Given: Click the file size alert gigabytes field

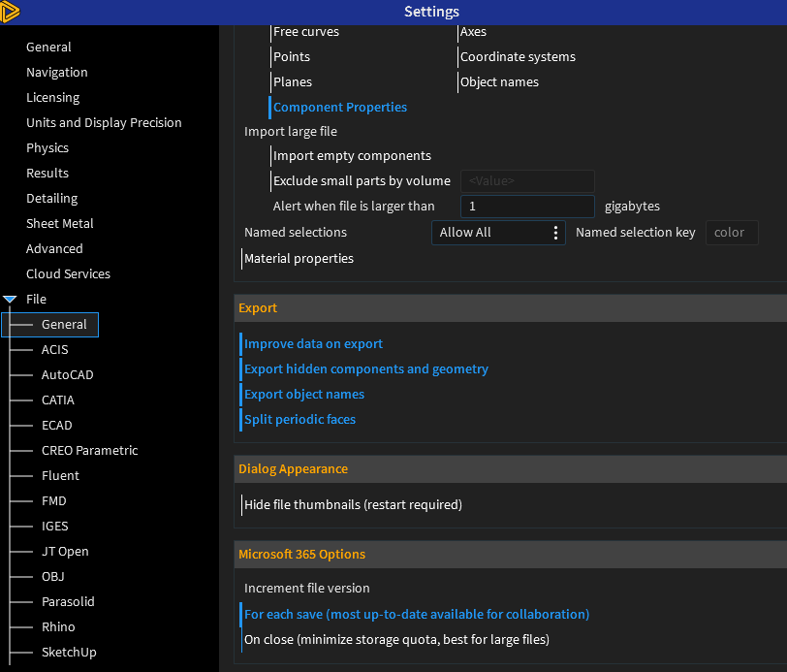Looking at the screenshot, I should click(526, 207).
